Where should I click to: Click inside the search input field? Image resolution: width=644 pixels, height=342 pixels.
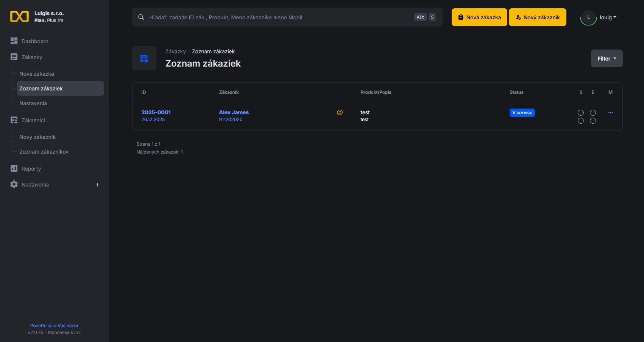pos(265,17)
